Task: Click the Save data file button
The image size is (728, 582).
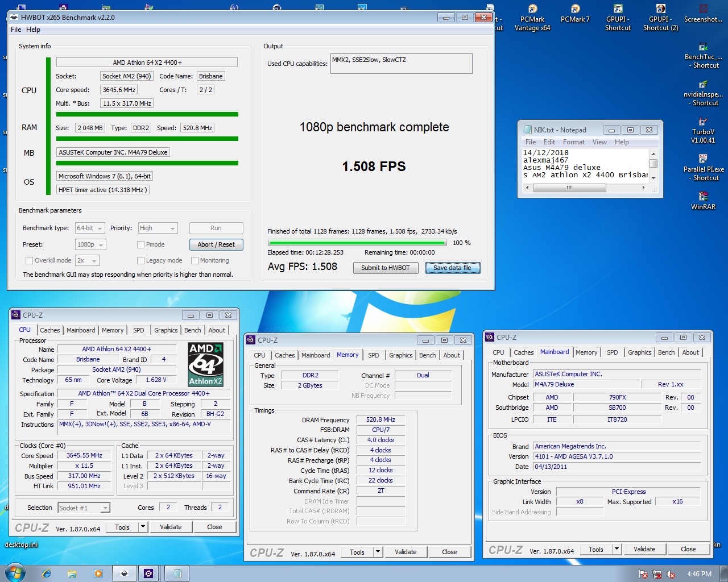Action: click(453, 268)
